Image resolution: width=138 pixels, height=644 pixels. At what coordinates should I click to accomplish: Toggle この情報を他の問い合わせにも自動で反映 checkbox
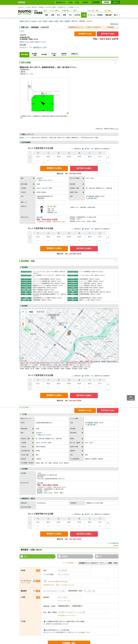coord(45,621)
